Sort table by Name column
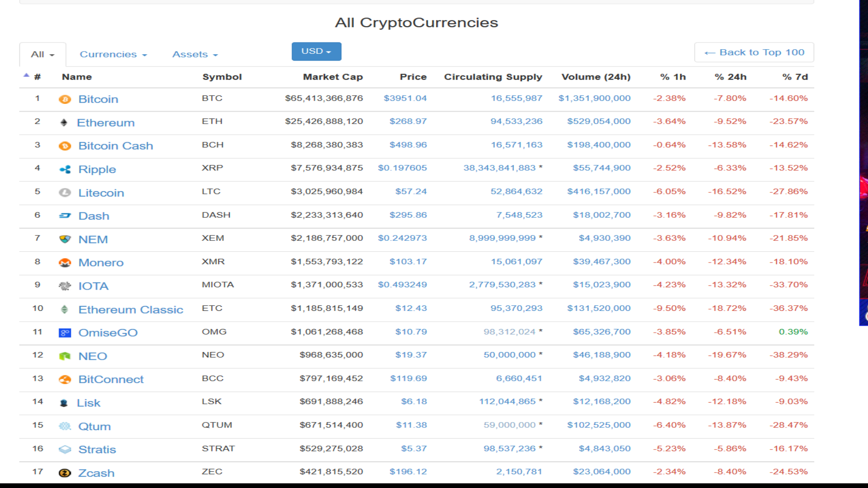This screenshot has width=868, height=488. coord(77,77)
